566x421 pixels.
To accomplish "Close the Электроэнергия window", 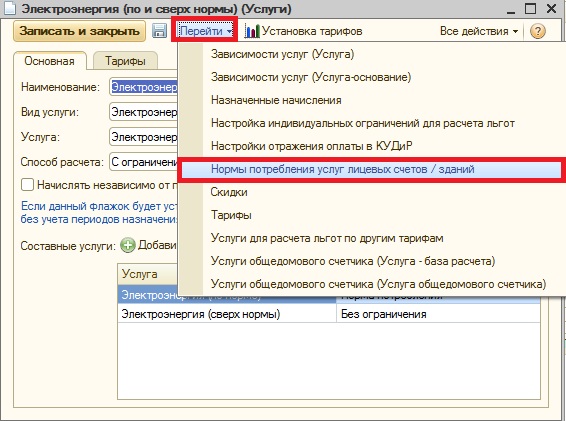I will (552, 9).
